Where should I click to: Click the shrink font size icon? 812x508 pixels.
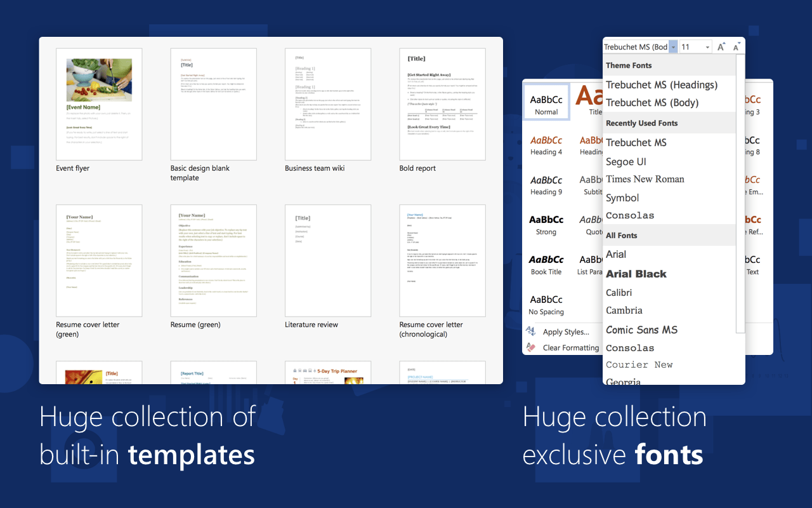pos(737,47)
